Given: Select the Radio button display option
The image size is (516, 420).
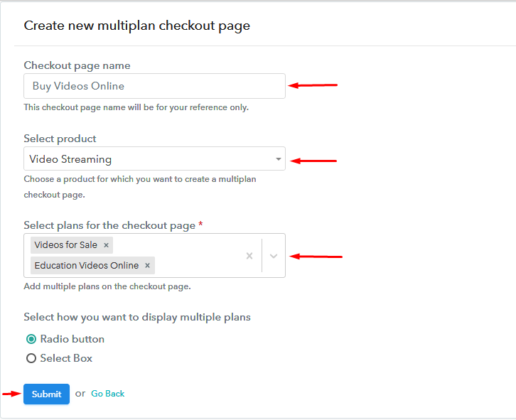Looking at the screenshot, I should click(x=31, y=339).
